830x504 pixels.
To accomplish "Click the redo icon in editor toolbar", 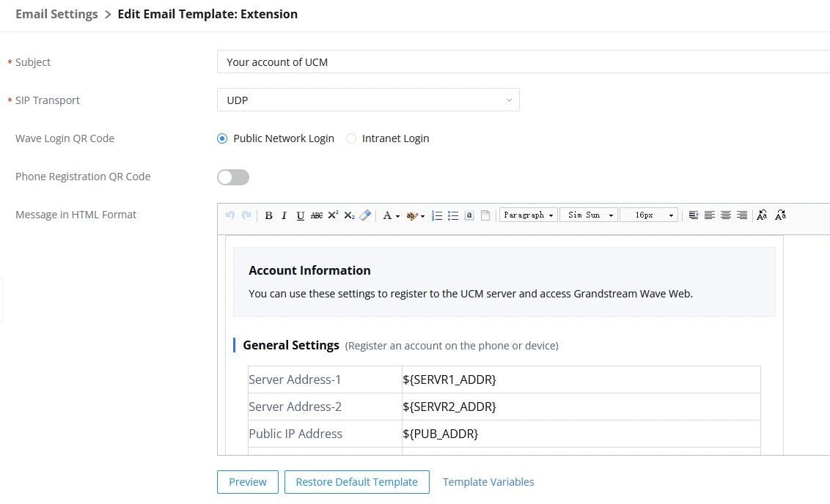I will point(246,215).
